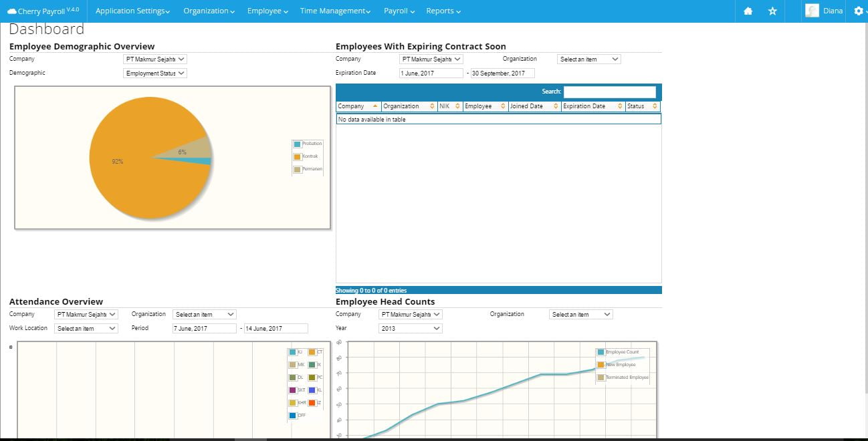Open the Time Management menu

(335, 11)
